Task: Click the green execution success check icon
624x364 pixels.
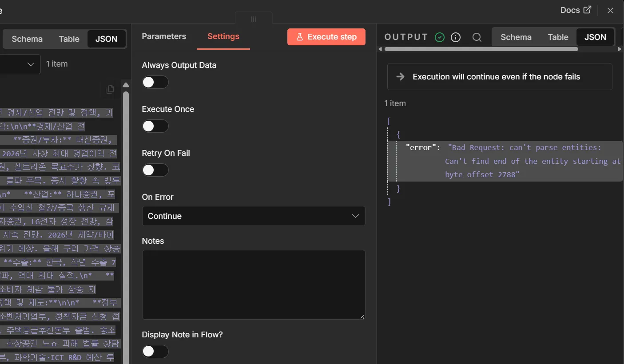Action: (440, 37)
